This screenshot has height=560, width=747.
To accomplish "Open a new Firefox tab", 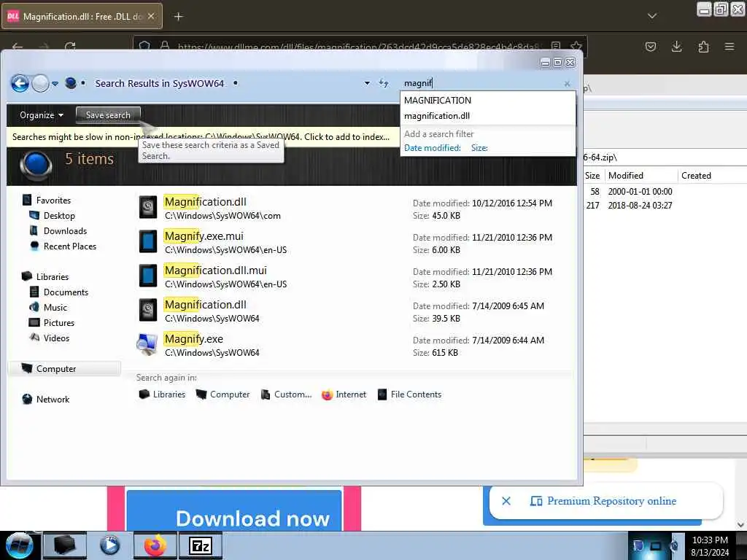I will tap(178, 17).
